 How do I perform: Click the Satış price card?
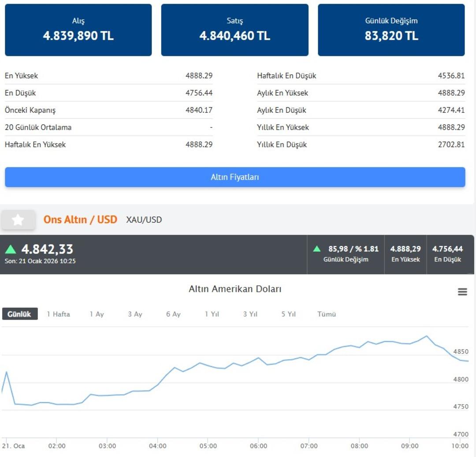234,30
